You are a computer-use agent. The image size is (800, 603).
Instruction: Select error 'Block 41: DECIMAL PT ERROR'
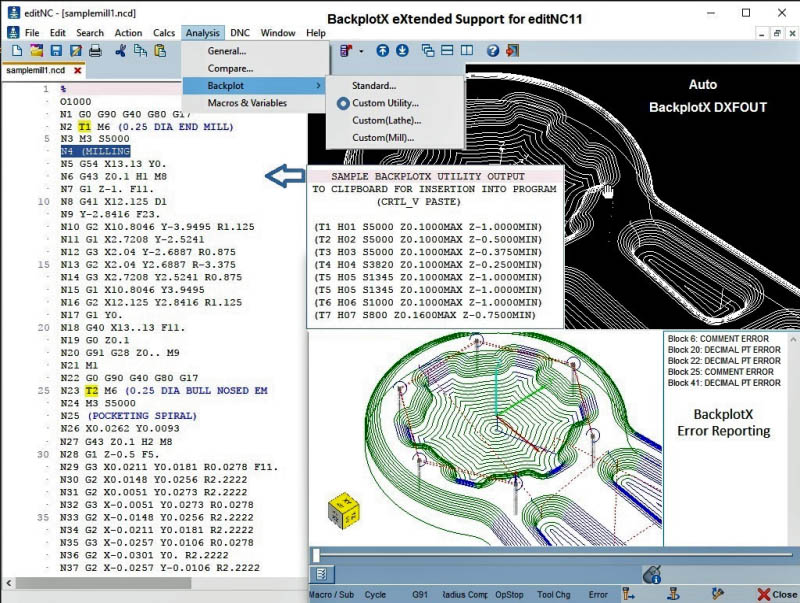pyautogui.click(x=724, y=383)
